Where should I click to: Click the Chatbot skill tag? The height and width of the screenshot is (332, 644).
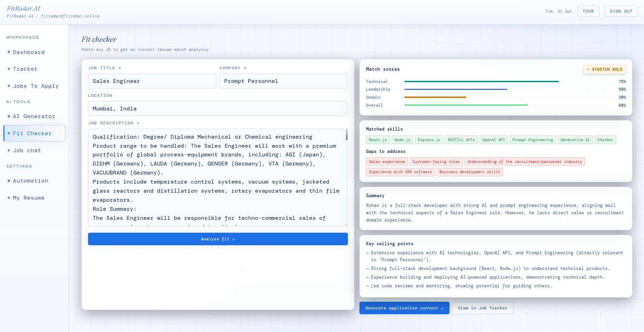click(x=605, y=140)
